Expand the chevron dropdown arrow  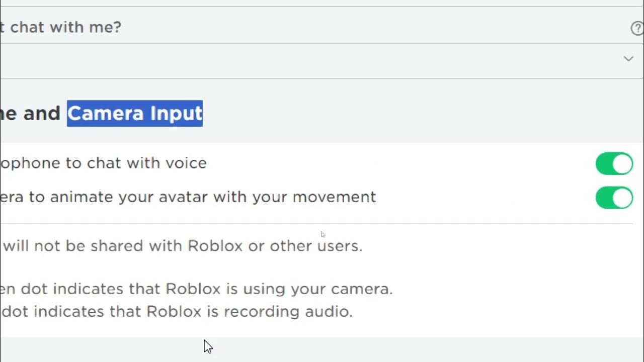click(628, 59)
